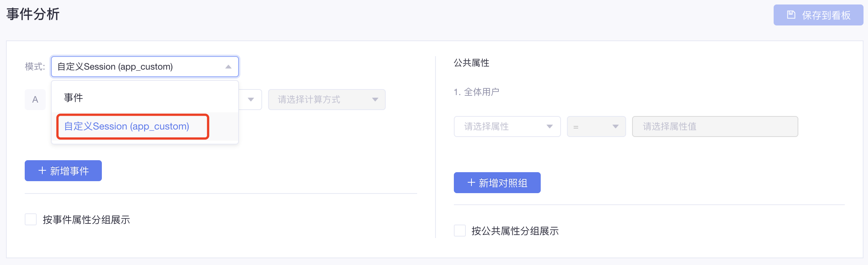Click the 新增对照组 button
Screen dimensions: 868x265
click(497, 183)
